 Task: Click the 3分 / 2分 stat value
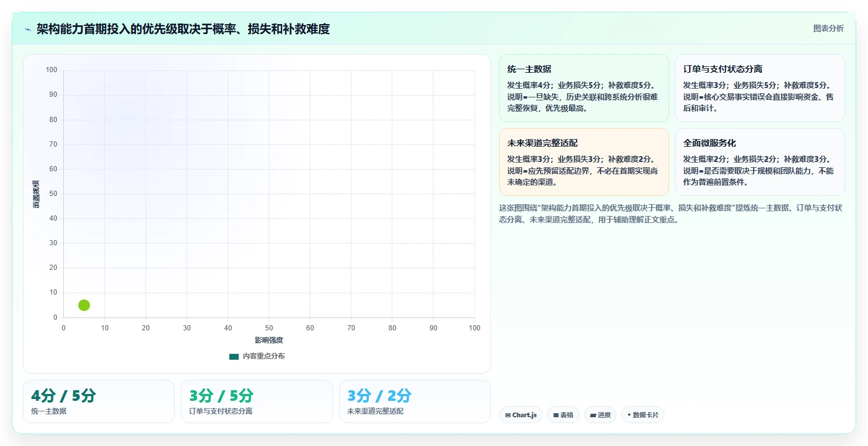point(379,396)
